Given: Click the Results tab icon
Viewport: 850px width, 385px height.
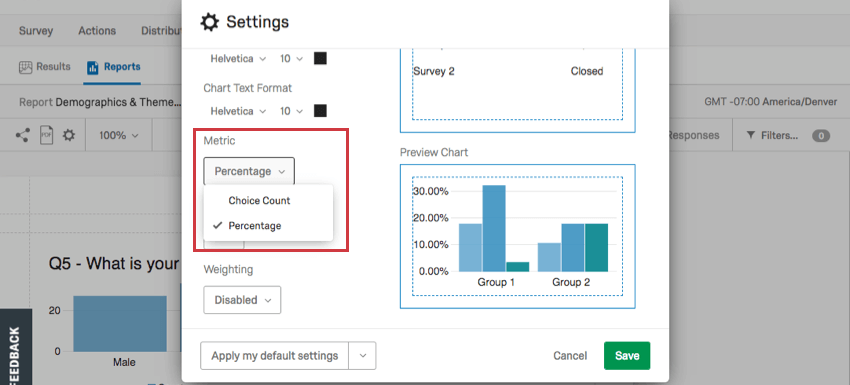Looking at the screenshot, I should click(25, 67).
